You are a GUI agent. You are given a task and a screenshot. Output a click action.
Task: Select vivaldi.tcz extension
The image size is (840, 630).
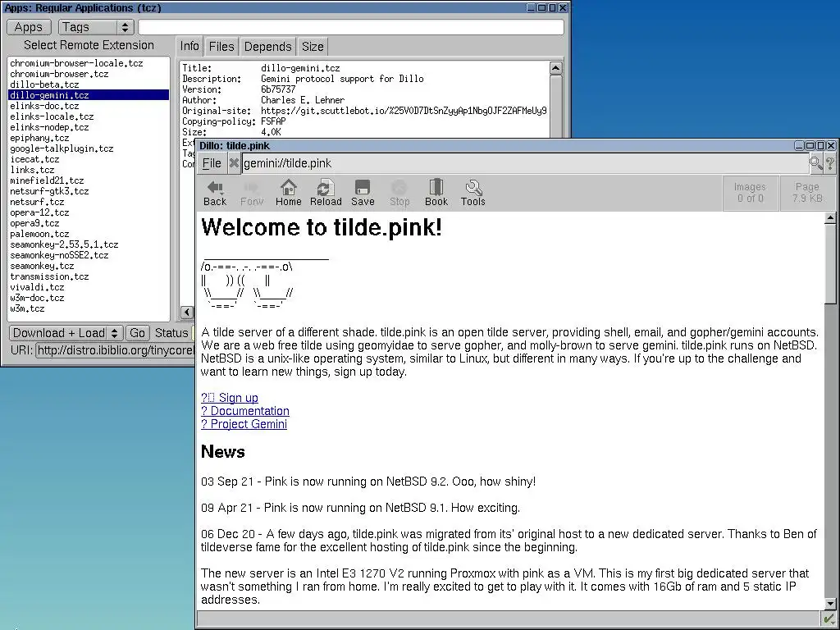(x=89, y=287)
